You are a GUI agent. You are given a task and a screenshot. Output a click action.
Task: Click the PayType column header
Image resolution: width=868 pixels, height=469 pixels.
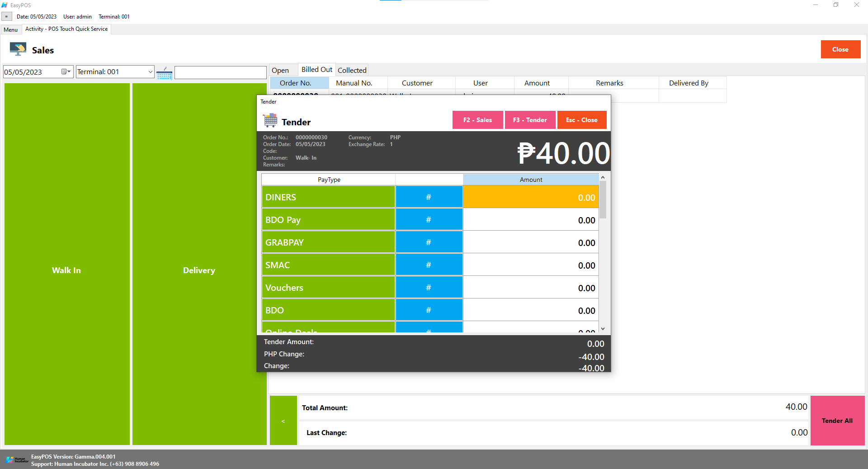[x=329, y=180]
